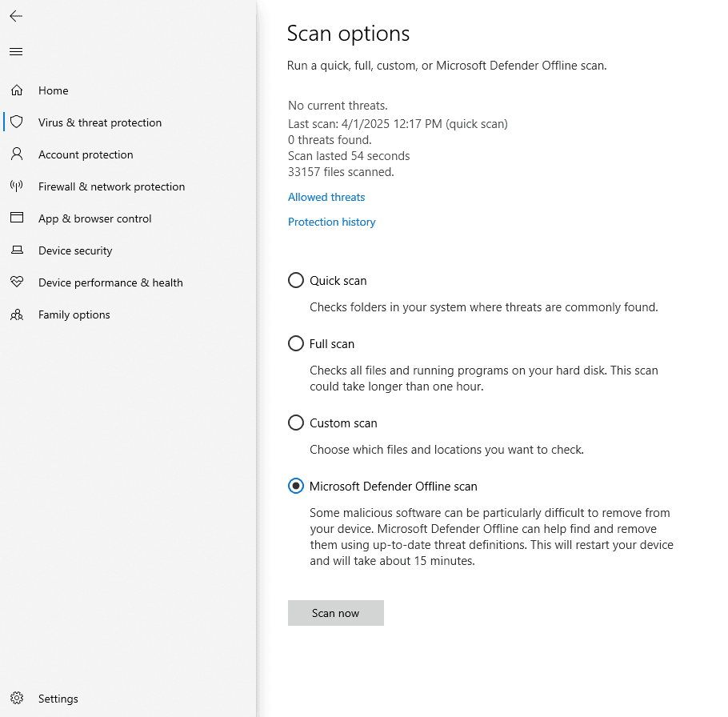The height and width of the screenshot is (717, 728).
Task: Click the Full scan description text
Action: (484, 379)
